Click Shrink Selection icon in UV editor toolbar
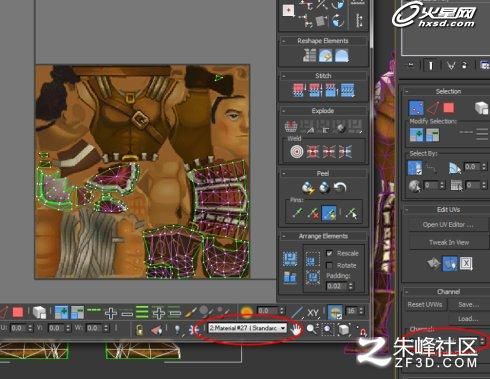490x379 pixels. tap(77, 312)
